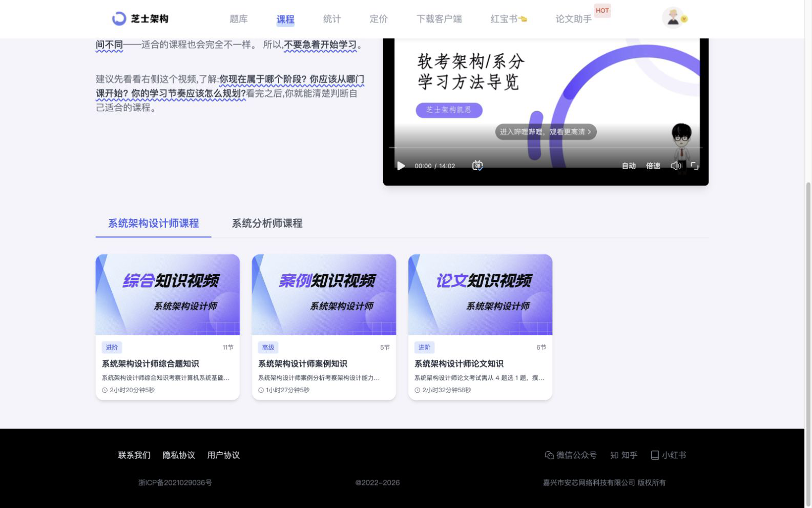This screenshot has height=508, width=812.
Task: Click the 系统架构设计师综合知识考察 description text
Action: [165, 378]
